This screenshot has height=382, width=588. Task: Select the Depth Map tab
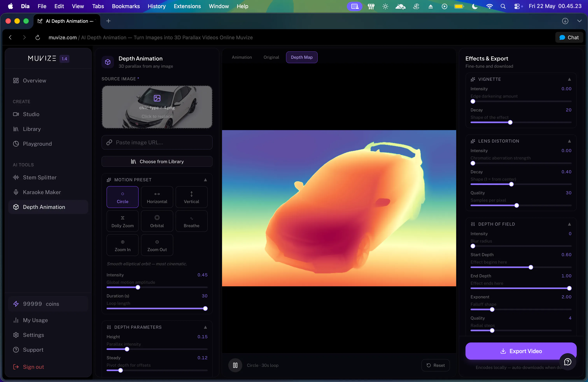[x=302, y=57]
